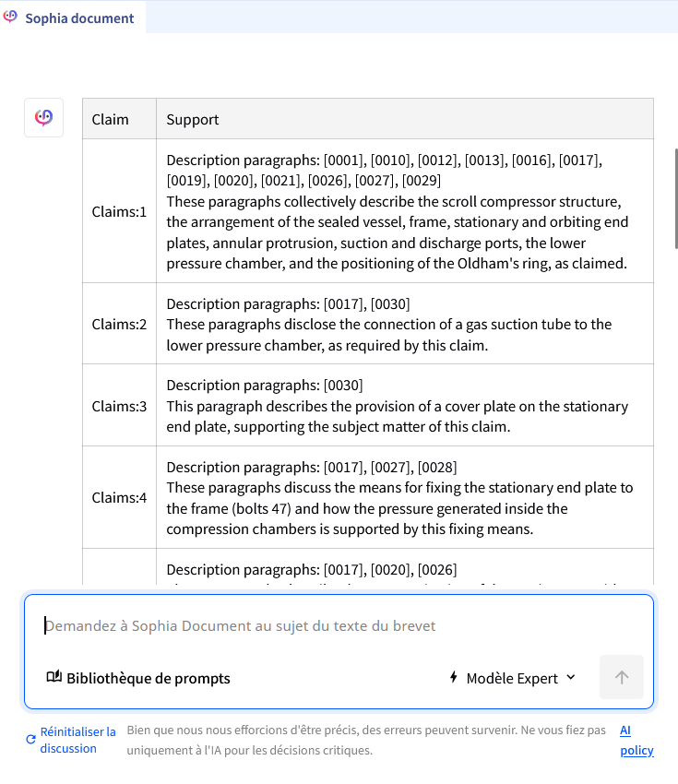Viewport: 678px width, 784px height.
Task: Click the Sophia logo in the tab
Action: (11, 17)
